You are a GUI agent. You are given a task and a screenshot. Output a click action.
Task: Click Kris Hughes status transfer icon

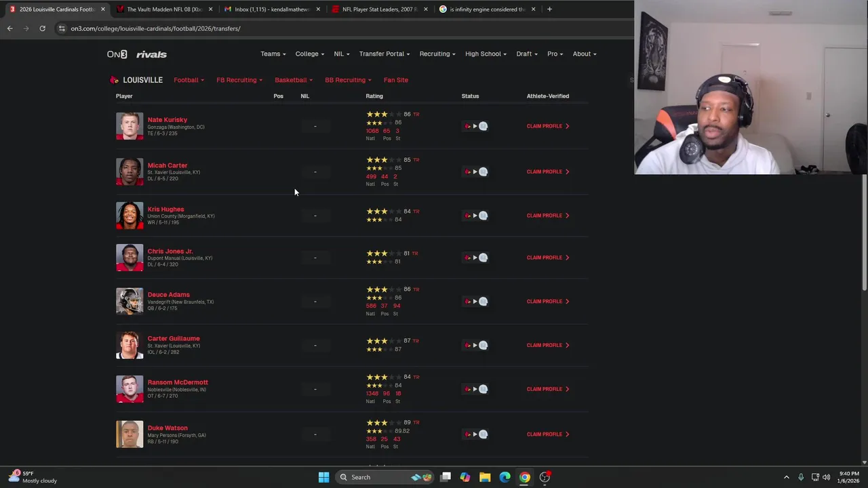(x=475, y=216)
